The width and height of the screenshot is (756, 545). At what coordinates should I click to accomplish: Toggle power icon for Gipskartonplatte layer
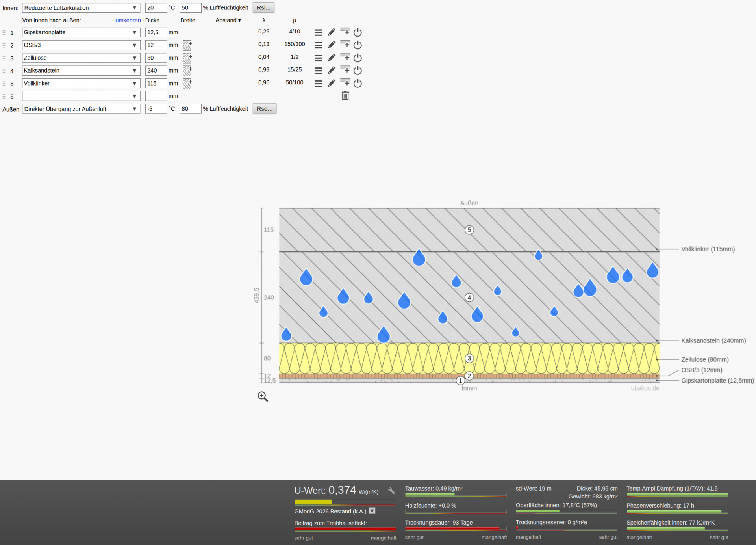tap(358, 32)
